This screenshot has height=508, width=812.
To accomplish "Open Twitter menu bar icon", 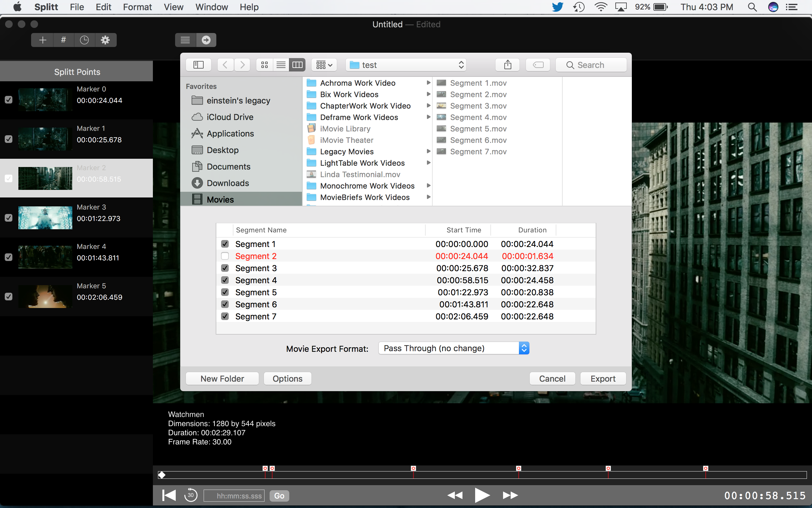I will (558, 7).
